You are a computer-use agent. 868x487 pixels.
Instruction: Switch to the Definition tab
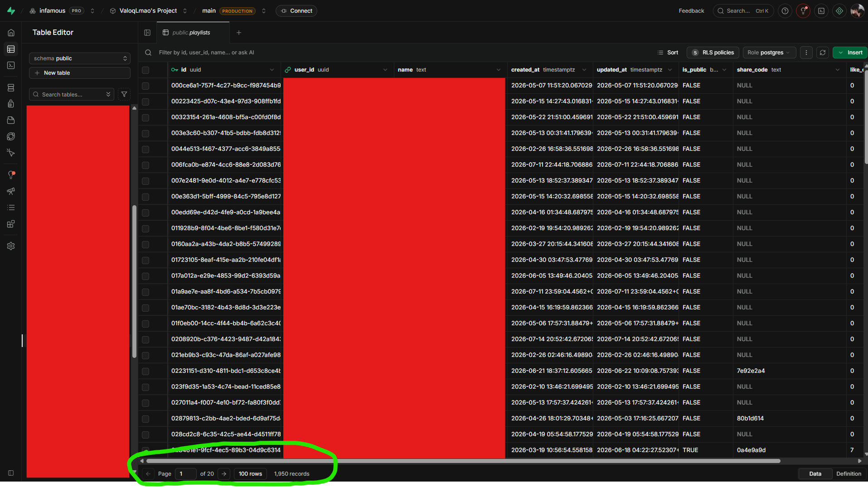tap(849, 474)
